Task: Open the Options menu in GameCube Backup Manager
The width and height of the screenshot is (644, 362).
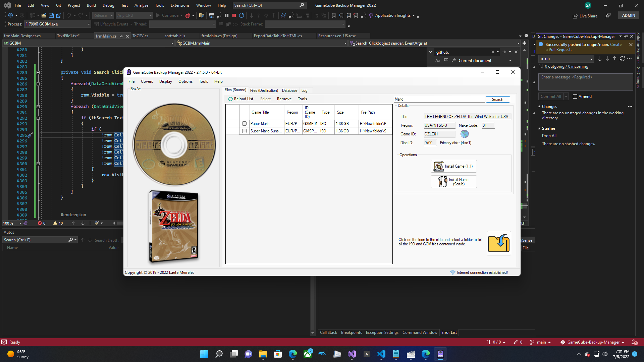Action: tap(185, 81)
